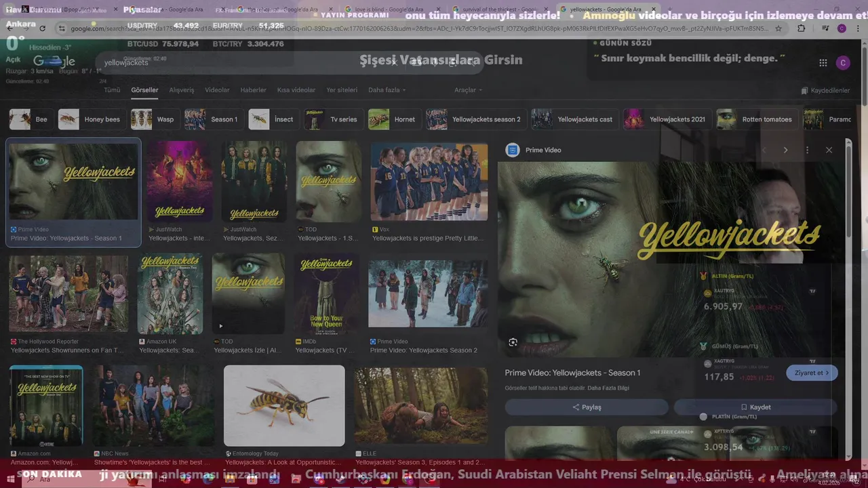The height and width of the screenshot is (488, 868).
Task: Share image with Paylaş button
Action: click(x=587, y=407)
